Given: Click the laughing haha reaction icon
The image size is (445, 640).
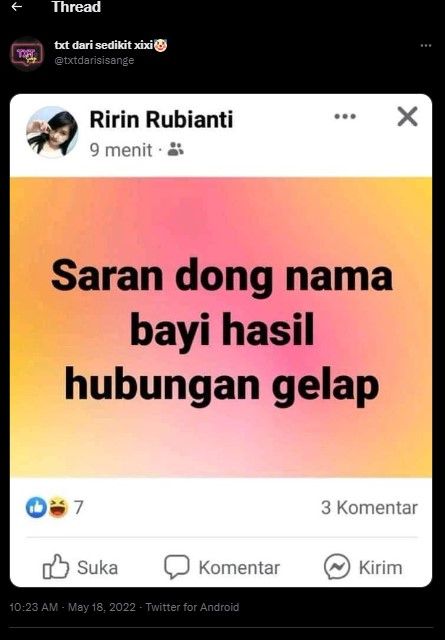Looking at the screenshot, I should pyautogui.click(x=58, y=507).
